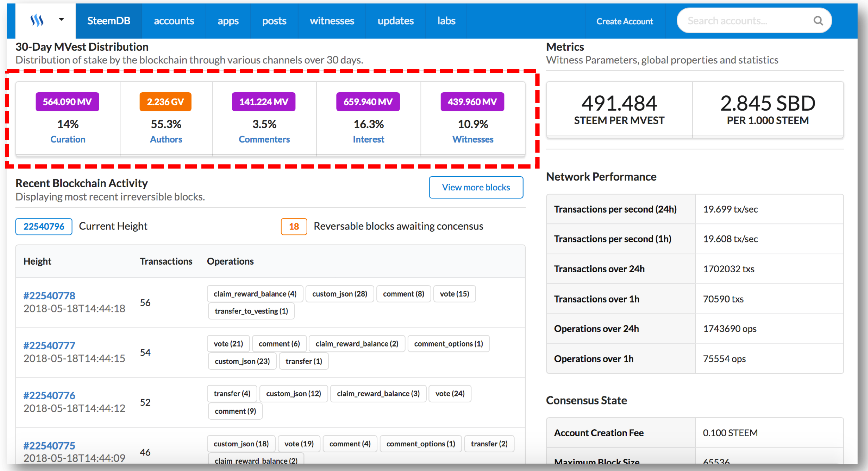
Task: Click the search magnifier icon
Action: (x=818, y=21)
